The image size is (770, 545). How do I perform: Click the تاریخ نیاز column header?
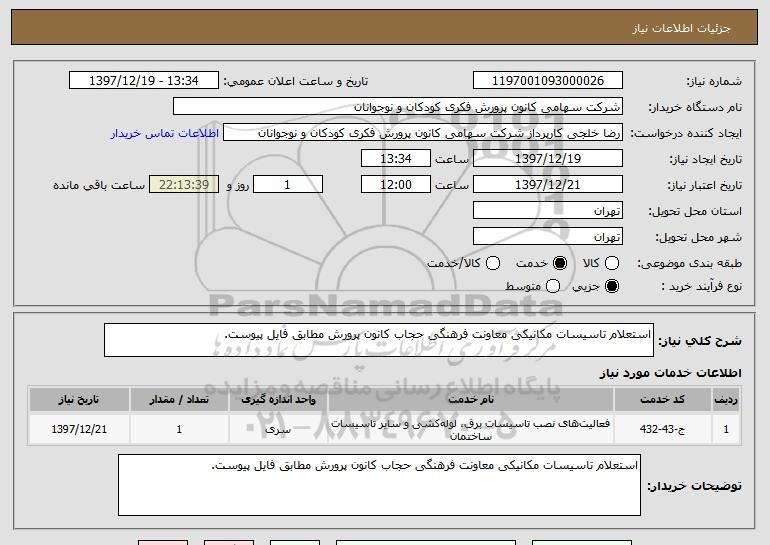tap(79, 400)
